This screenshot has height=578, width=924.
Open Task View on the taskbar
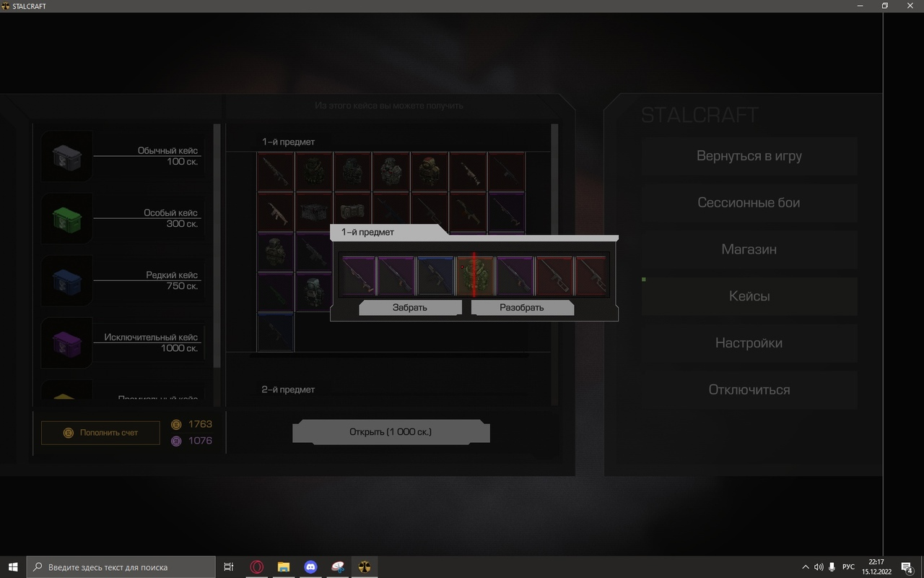click(229, 567)
